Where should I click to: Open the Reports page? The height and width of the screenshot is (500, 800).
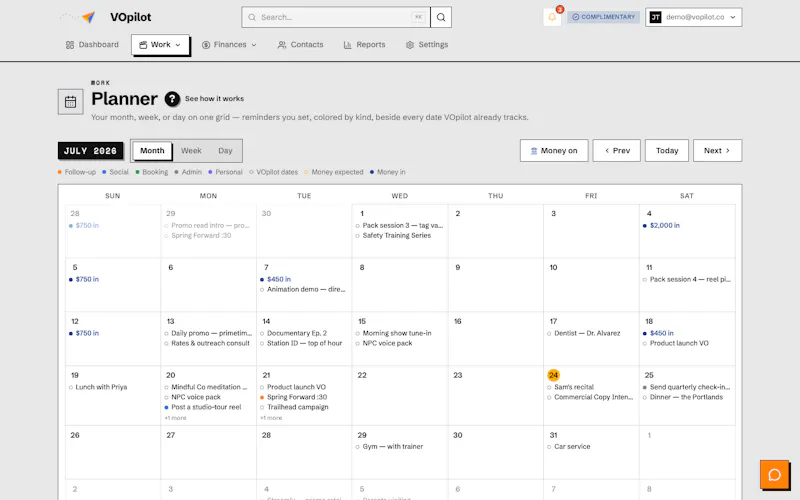[364, 45]
